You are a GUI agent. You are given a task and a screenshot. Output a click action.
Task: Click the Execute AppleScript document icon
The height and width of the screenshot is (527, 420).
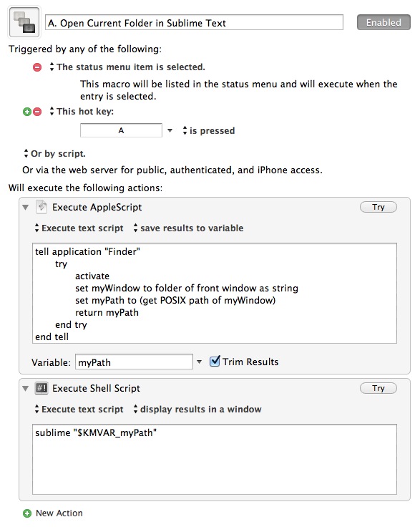[41, 207]
